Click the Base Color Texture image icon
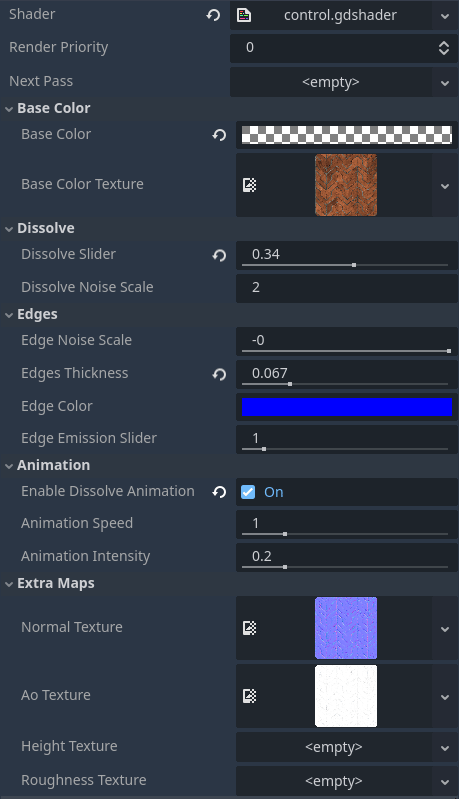The width and height of the screenshot is (459, 799). click(x=250, y=185)
